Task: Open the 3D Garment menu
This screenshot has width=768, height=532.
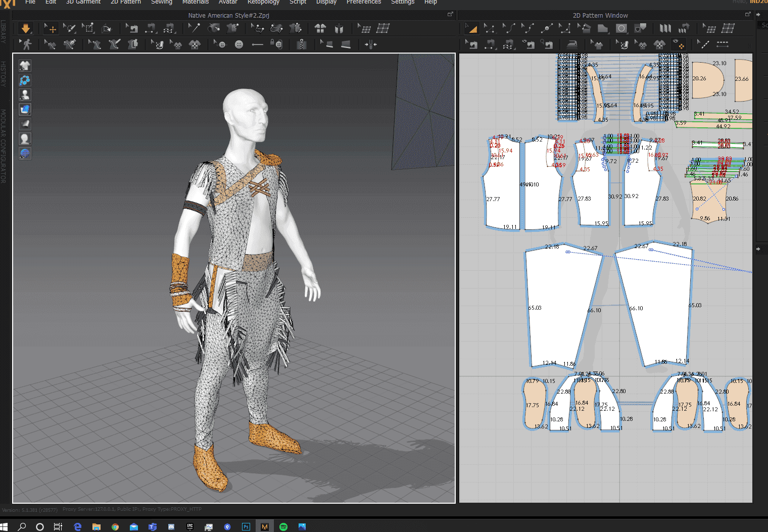Action: [x=83, y=3]
